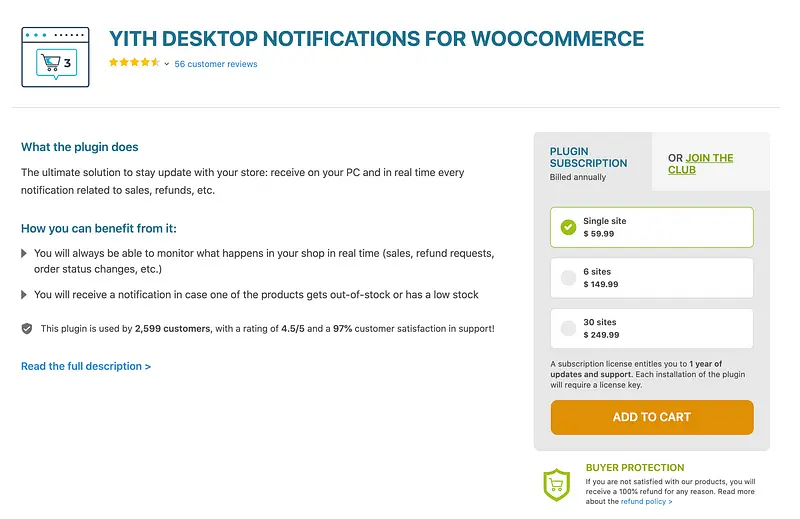Click the shield icon beside customer statistics

27,328
